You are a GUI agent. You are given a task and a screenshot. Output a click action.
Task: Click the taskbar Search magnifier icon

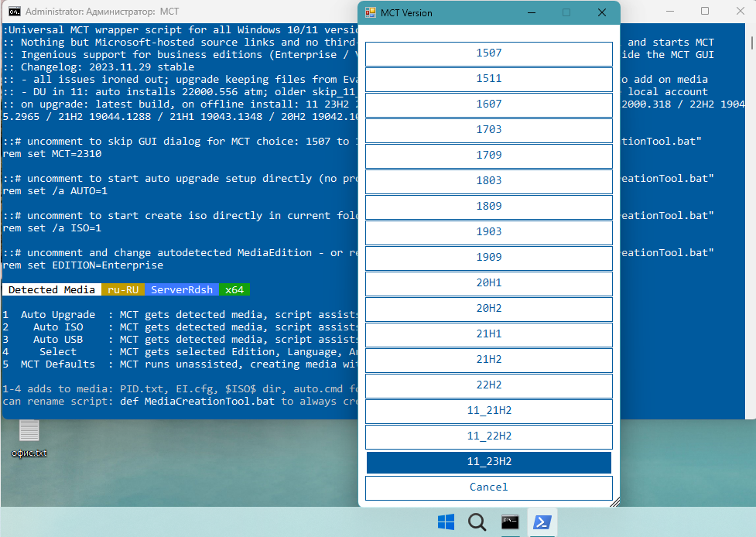477,522
